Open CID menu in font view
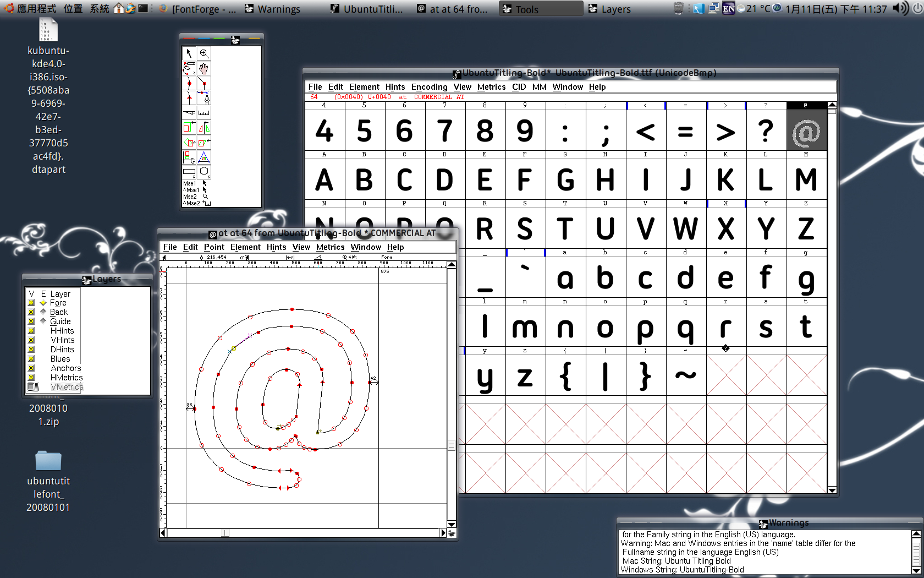Screen dimensions: 924x578 pyautogui.click(x=519, y=87)
